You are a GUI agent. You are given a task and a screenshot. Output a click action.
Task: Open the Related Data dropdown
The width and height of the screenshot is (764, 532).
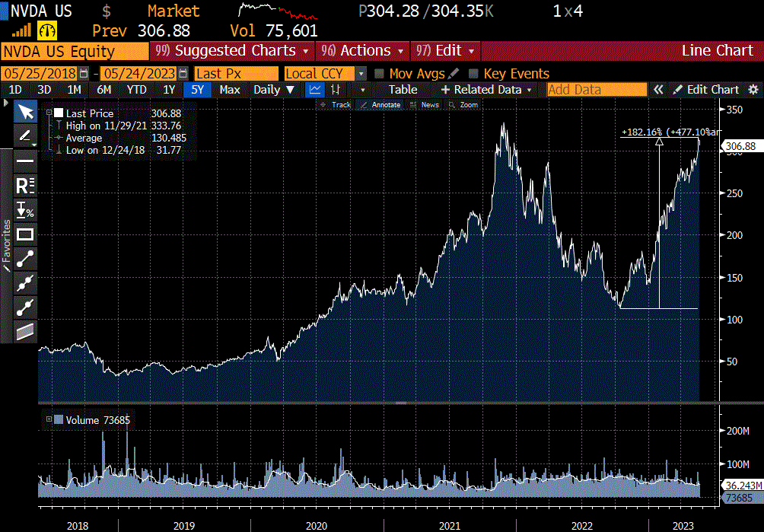(486, 90)
